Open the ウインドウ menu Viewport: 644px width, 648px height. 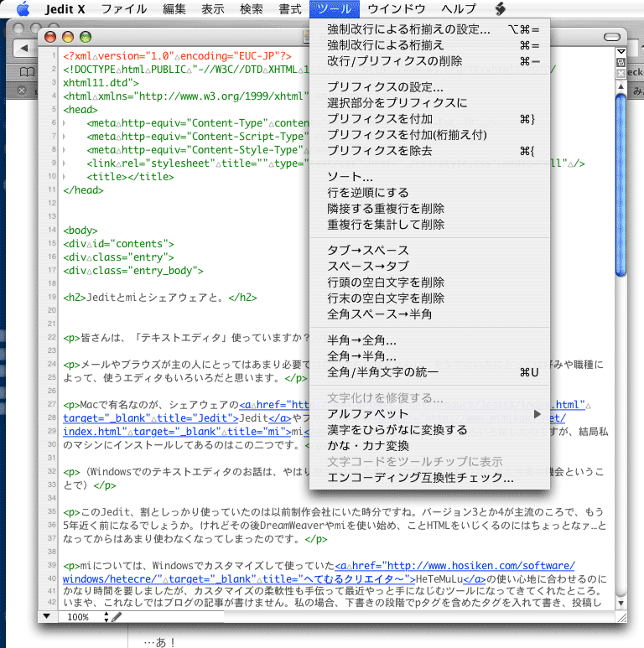(396, 8)
